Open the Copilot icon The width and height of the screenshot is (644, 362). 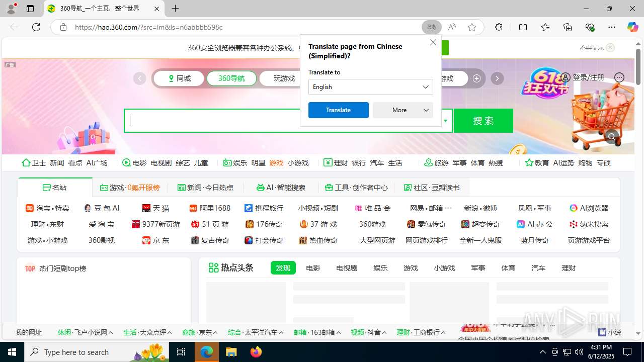pos(633,27)
